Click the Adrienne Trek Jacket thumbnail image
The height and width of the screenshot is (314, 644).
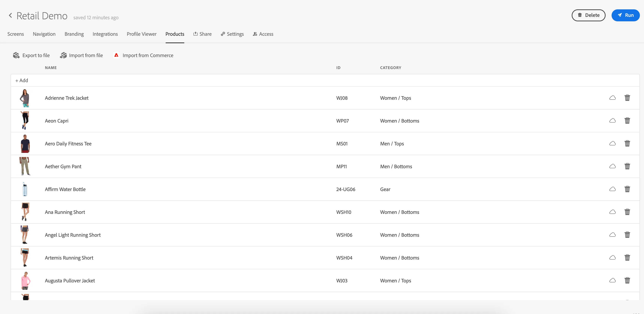tap(25, 98)
